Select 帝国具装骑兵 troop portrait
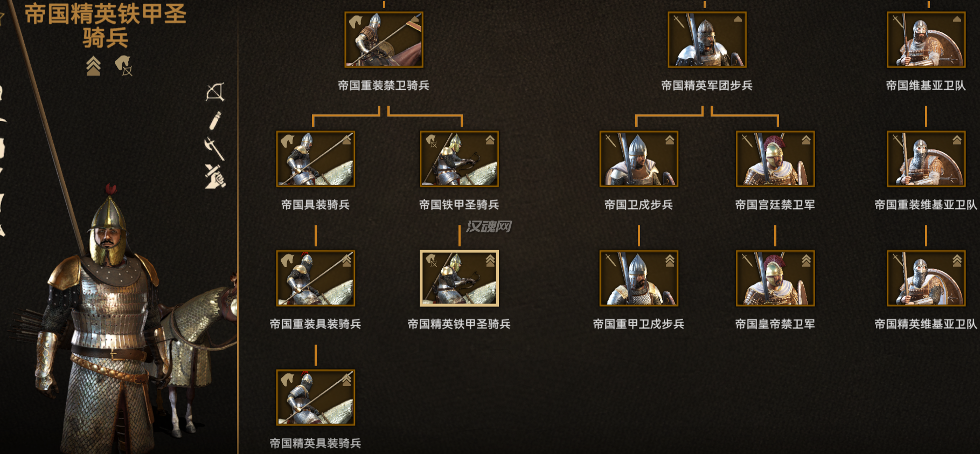 316,159
